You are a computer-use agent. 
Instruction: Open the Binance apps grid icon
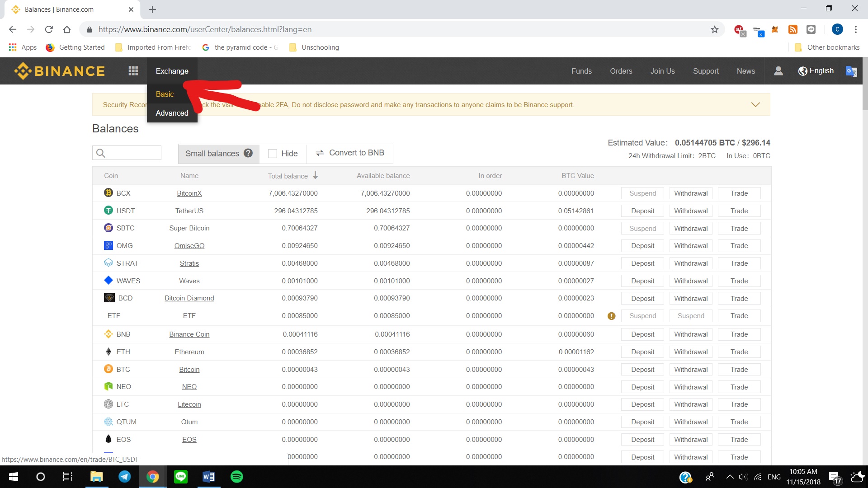click(x=133, y=71)
